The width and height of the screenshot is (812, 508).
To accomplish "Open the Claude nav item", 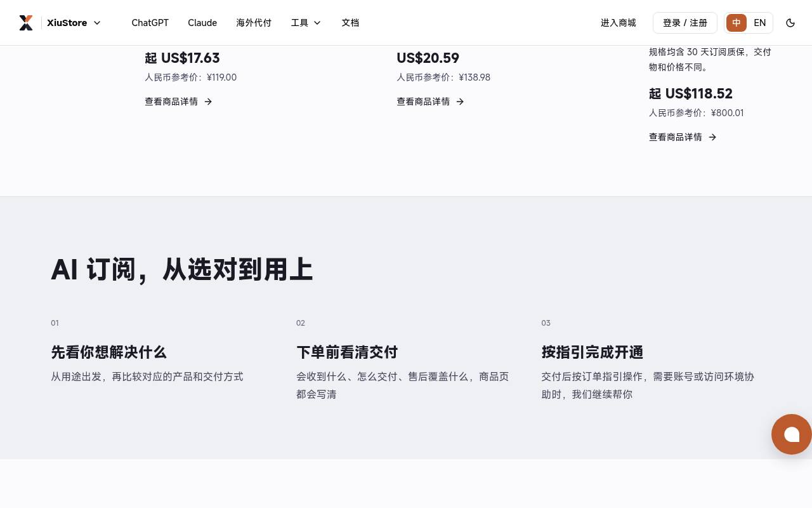I will pos(202,23).
